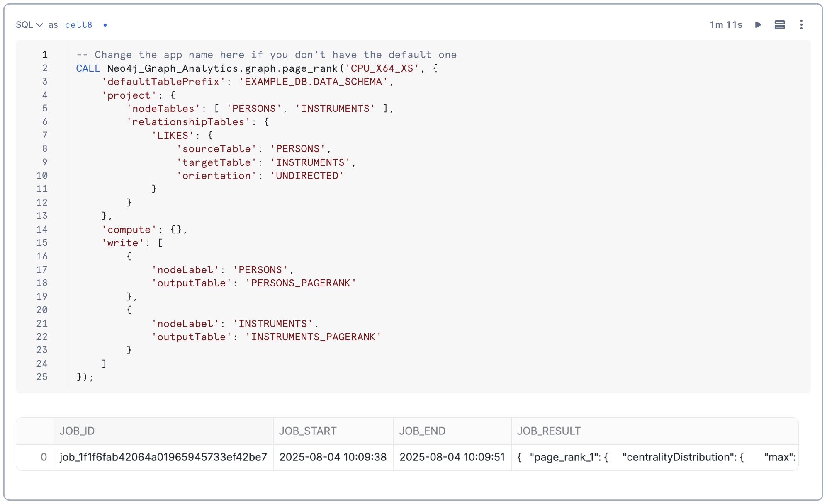This screenshot has width=827, height=504.
Task: Open the SQL language dropdown
Action: pos(29,25)
